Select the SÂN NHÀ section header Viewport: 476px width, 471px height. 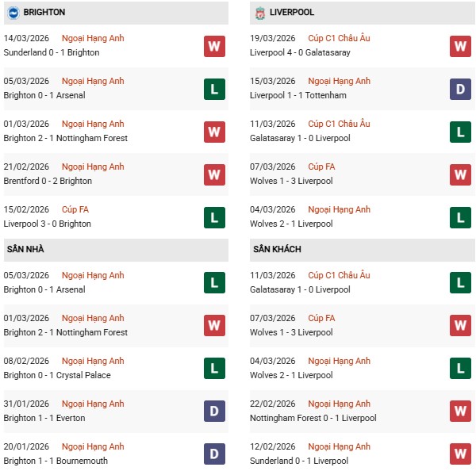25,249
